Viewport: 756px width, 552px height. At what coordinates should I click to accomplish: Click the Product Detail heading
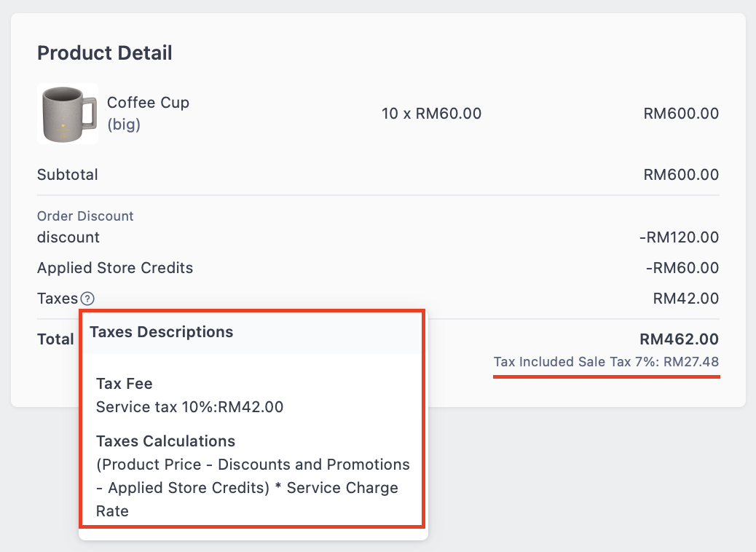[x=105, y=52]
